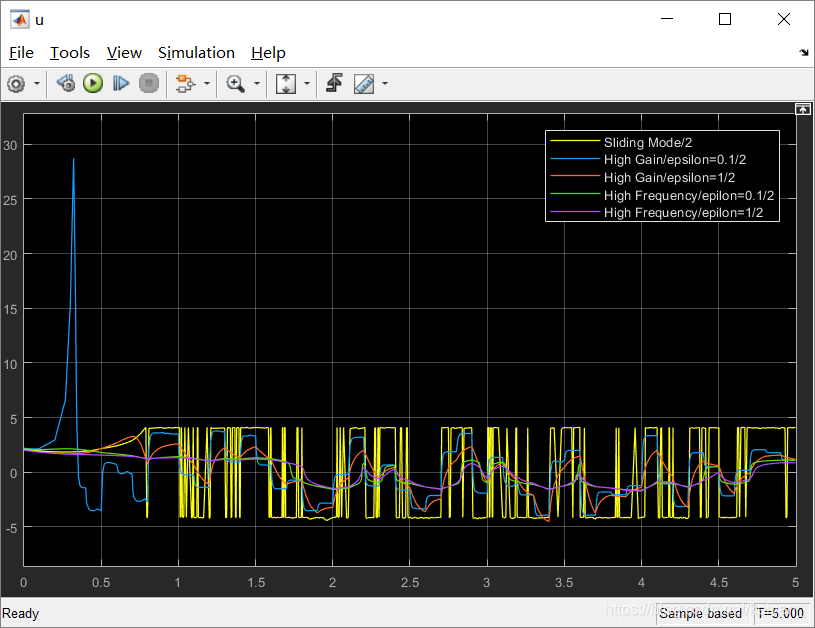Expand the Cursor Measurements dropdown arrow
The height and width of the screenshot is (628, 815).
(385, 83)
